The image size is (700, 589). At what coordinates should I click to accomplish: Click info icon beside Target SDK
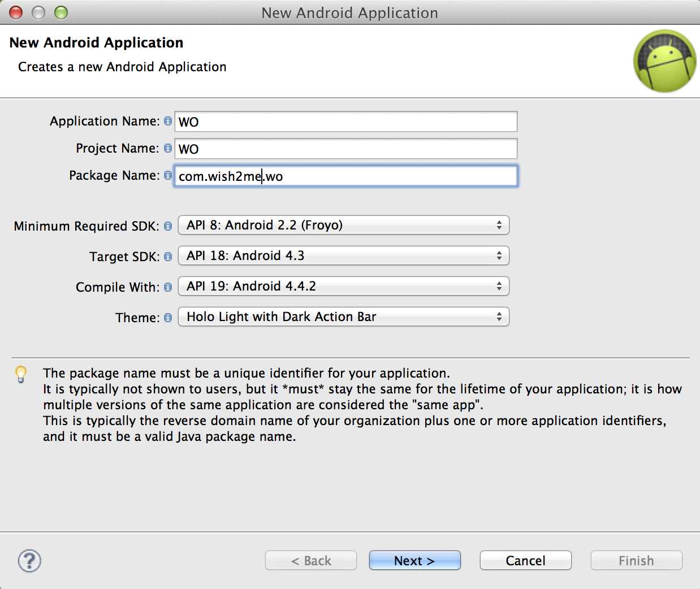(x=168, y=257)
